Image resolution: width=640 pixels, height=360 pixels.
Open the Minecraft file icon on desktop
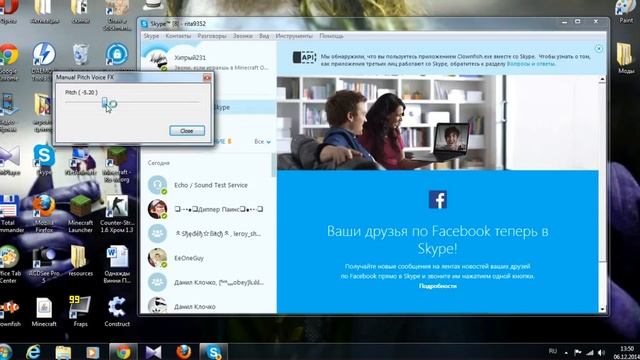(x=44, y=311)
